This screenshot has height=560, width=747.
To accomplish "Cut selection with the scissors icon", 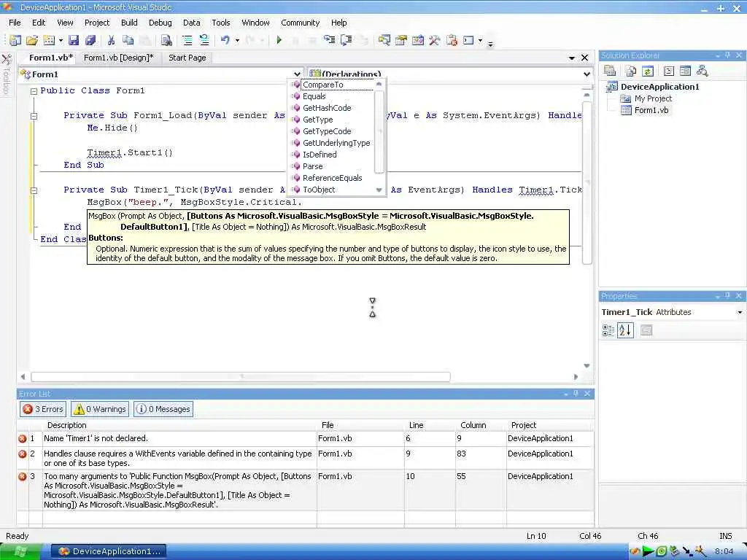I will point(111,41).
